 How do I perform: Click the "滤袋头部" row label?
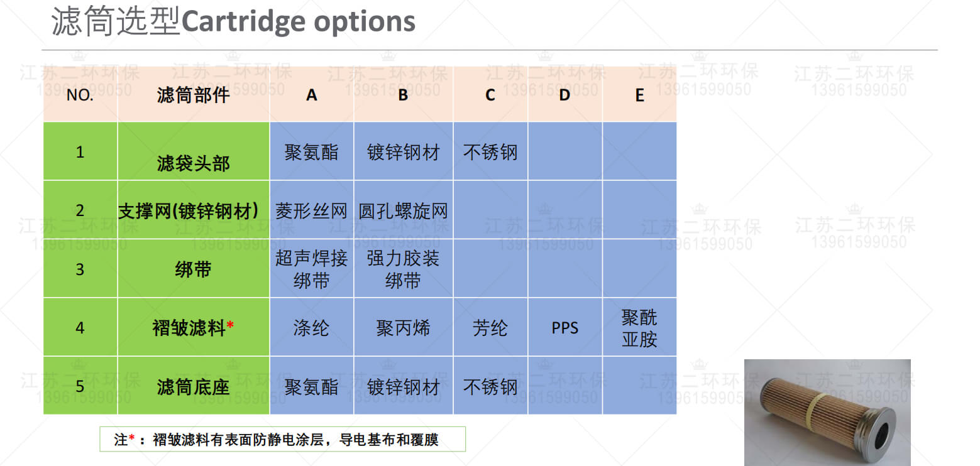point(193,163)
